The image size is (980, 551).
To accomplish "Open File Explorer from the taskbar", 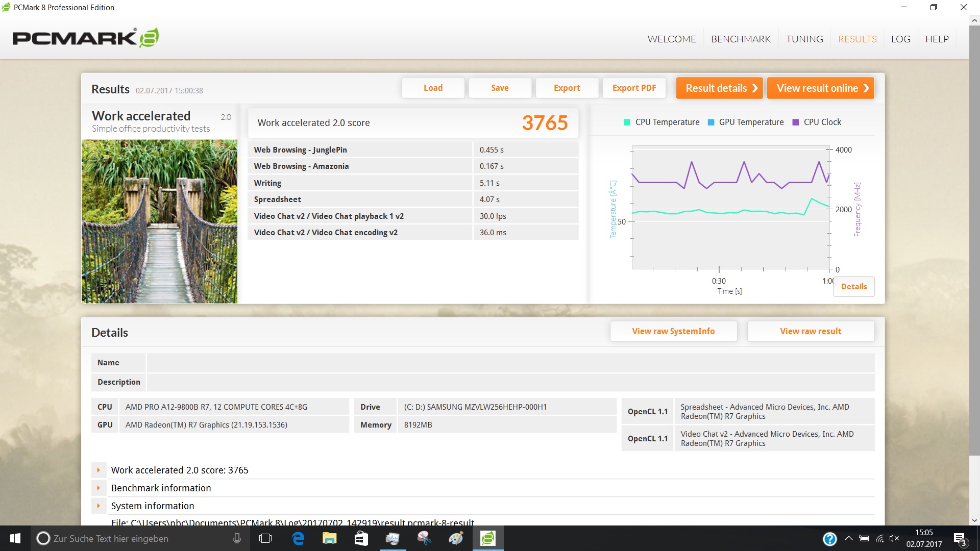I will (329, 538).
